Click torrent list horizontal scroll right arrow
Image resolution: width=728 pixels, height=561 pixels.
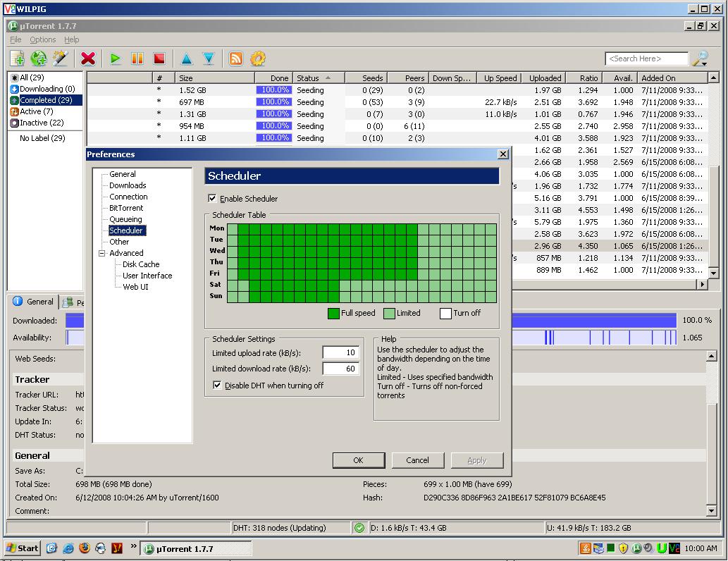pos(703,284)
